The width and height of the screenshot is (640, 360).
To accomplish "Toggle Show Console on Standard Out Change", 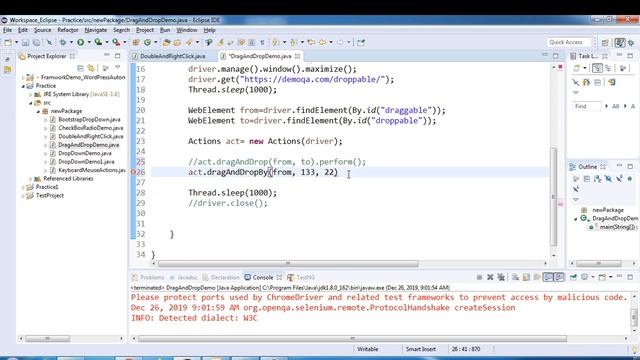I will 548,277.
